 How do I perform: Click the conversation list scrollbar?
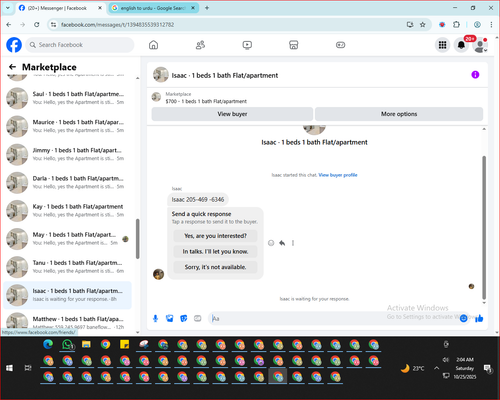(x=137, y=239)
